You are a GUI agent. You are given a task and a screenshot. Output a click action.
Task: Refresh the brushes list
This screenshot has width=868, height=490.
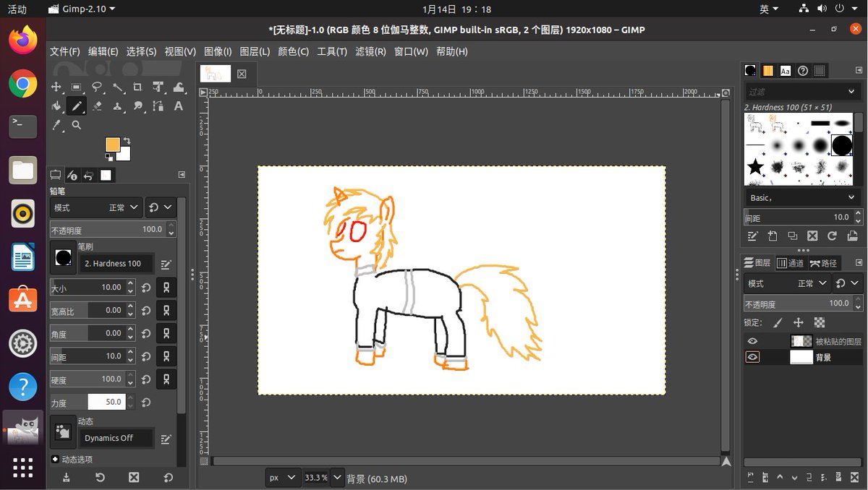(832, 236)
